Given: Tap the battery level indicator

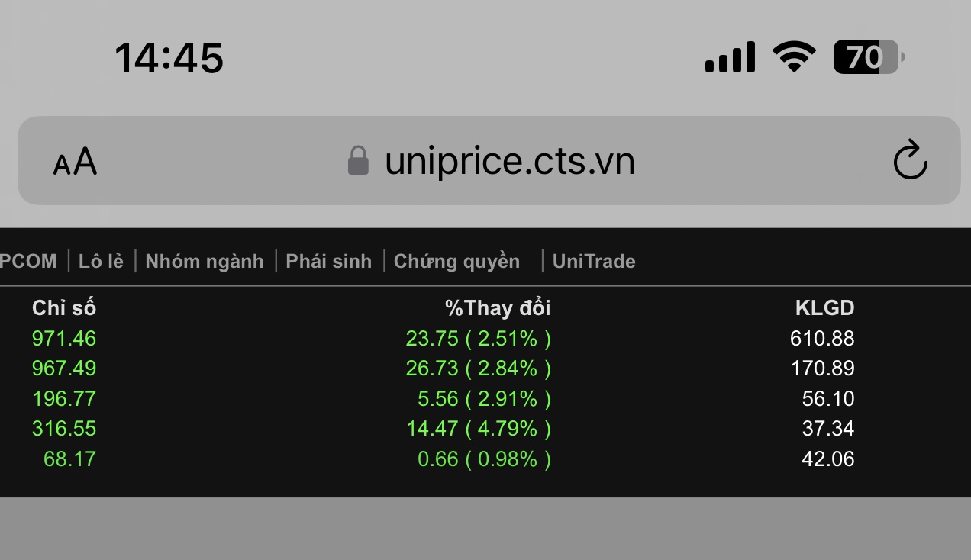Looking at the screenshot, I should point(868,57).
